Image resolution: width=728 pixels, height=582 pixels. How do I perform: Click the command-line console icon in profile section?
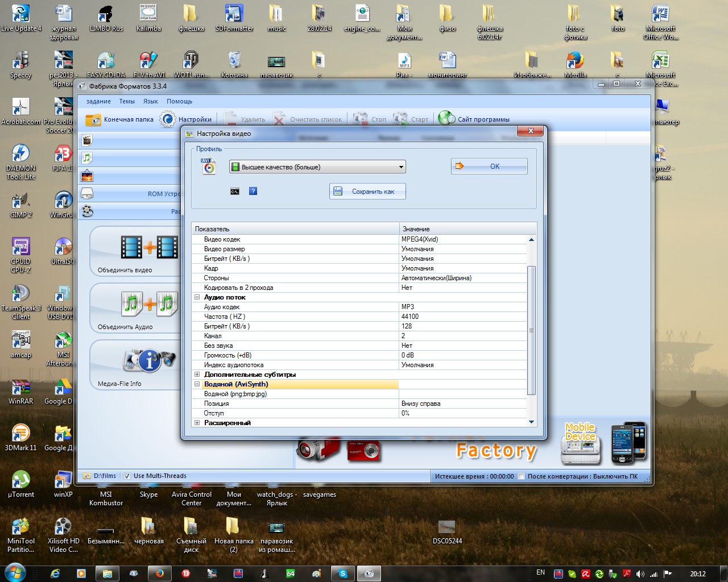(235, 192)
